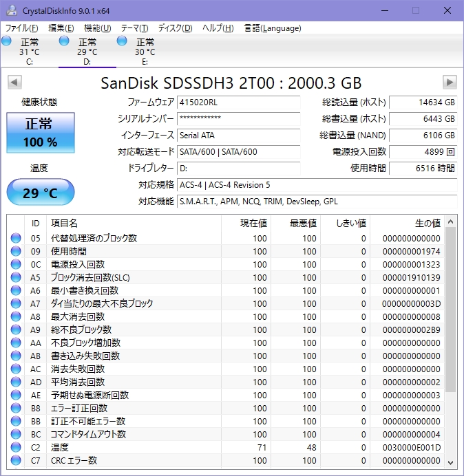Click status icon for row C2 温度
Image resolution: width=464 pixels, height=476 pixels.
(16, 448)
